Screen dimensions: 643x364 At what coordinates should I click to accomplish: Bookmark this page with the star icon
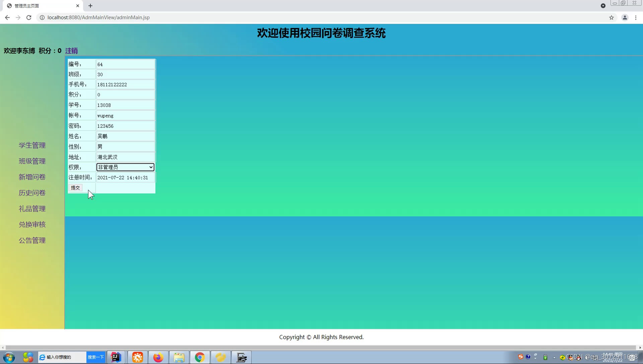(x=612, y=17)
